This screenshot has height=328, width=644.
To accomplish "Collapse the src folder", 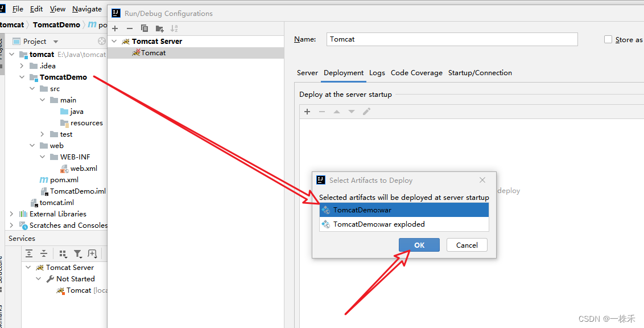I will pos(32,89).
